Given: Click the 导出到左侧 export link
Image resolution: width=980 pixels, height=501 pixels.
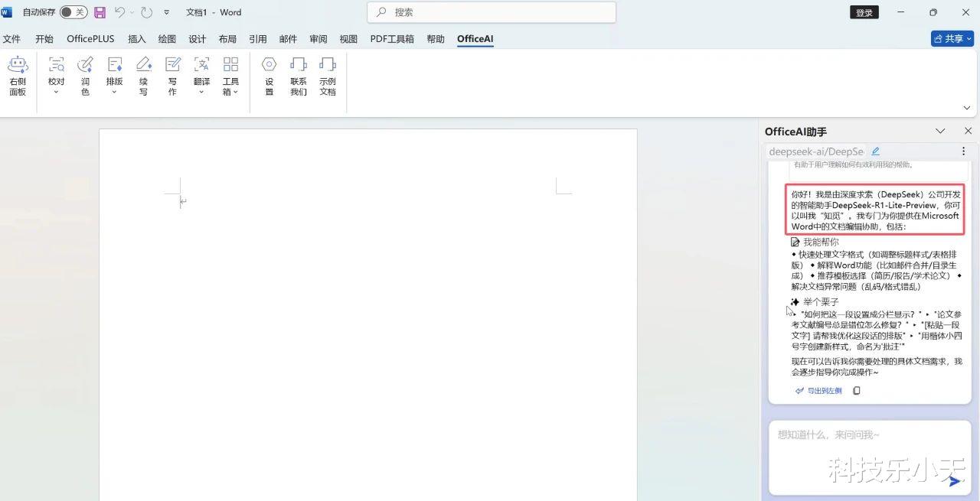Looking at the screenshot, I should coord(818,391).
